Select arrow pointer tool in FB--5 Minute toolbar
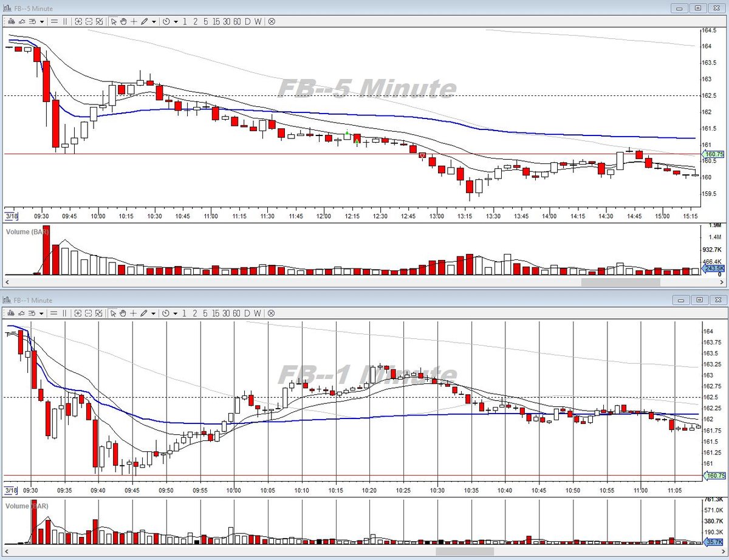The image size is (729, 560). click(114, 21)
